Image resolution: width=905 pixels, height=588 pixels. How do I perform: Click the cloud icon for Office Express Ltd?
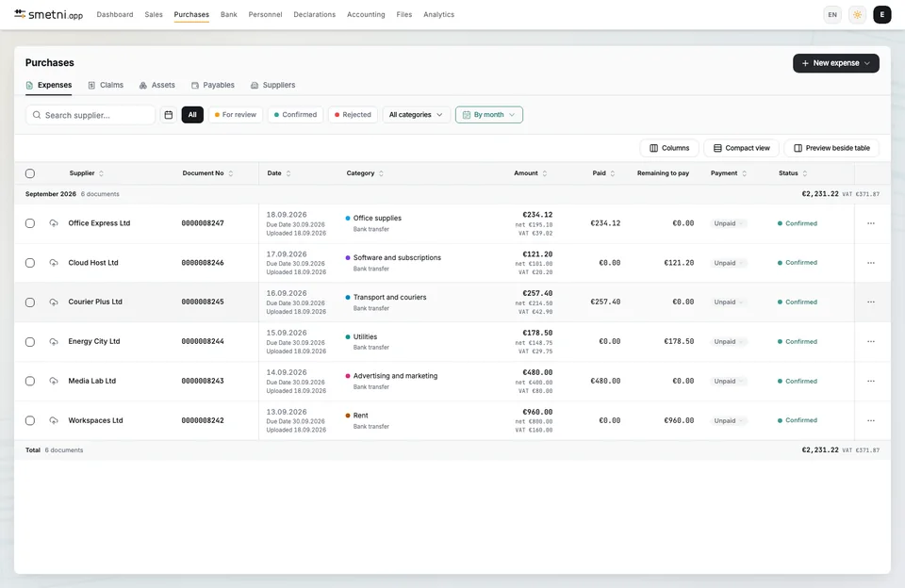(54, 223)
